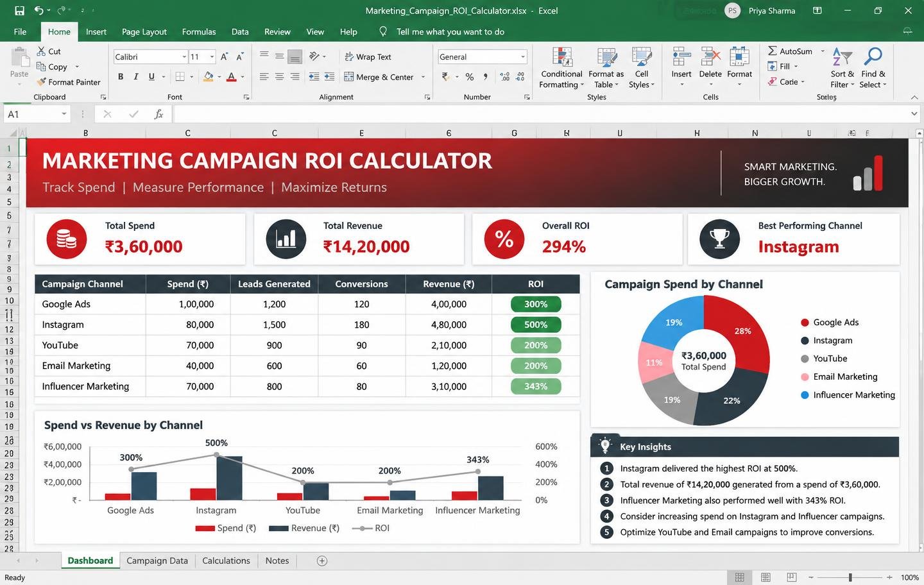Open Conditional Formatting menu
This screenshot has width=924, height=585.
click(561, 68)
